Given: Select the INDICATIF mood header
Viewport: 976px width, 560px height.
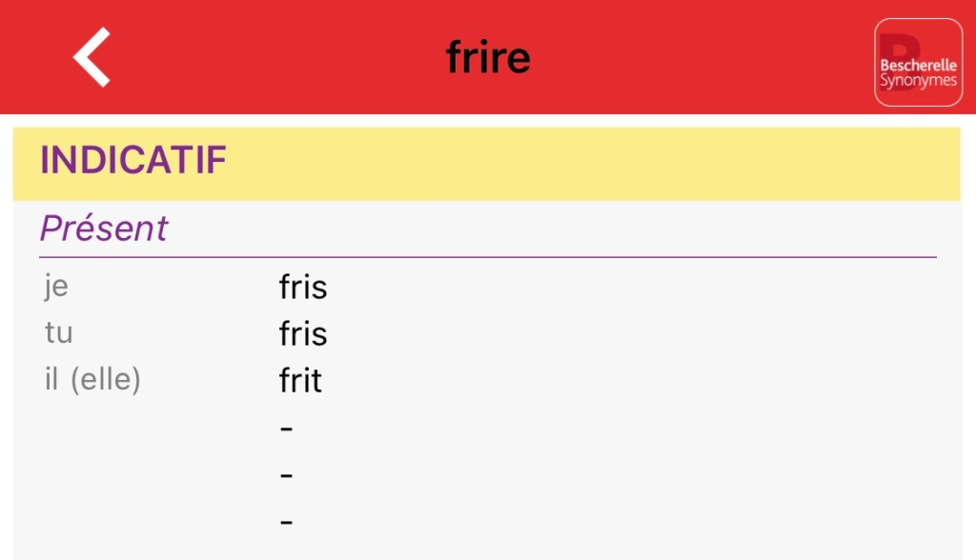Looking at the screenshot, I should 133,161.
